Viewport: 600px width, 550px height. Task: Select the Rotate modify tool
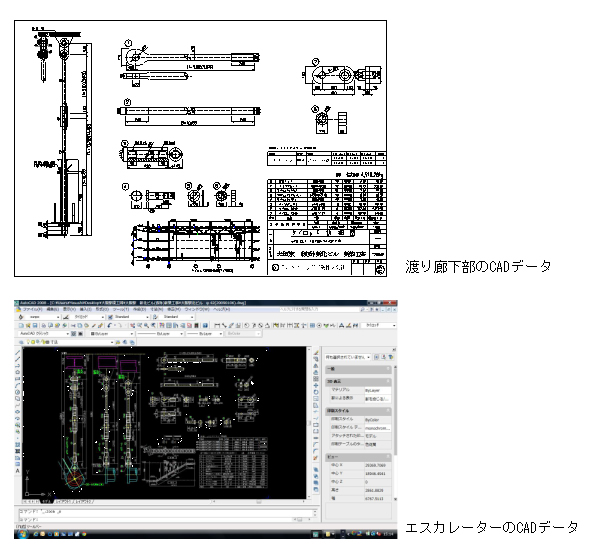tap(316, 392)
